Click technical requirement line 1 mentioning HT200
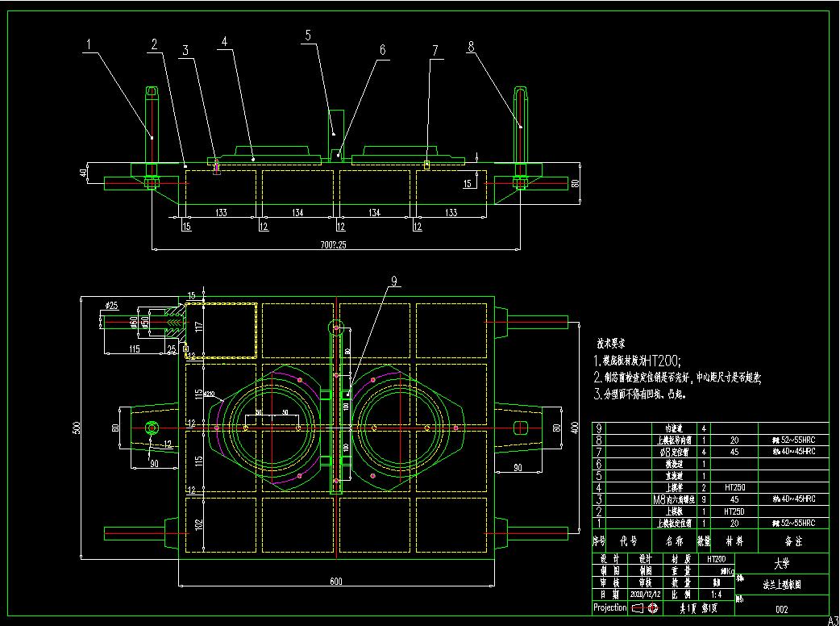Screen dimensions: 840x626 638,361
